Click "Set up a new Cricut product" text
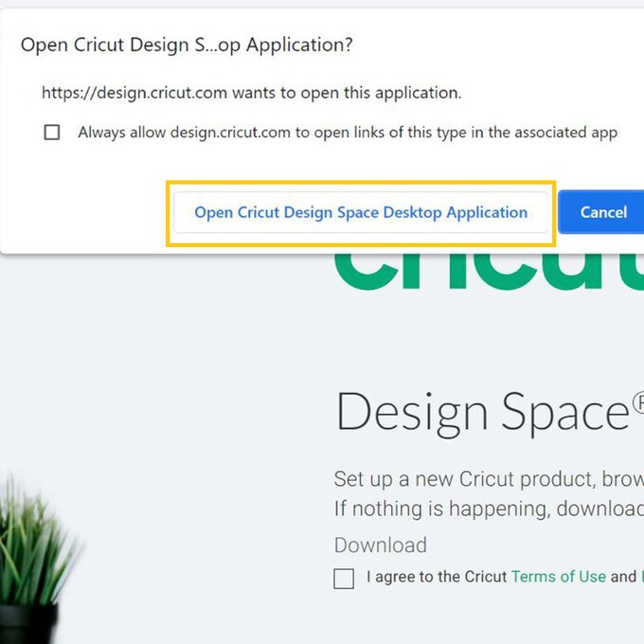Image resolution: width=644 pixels, height=644 pixels. tap(465, 479)
